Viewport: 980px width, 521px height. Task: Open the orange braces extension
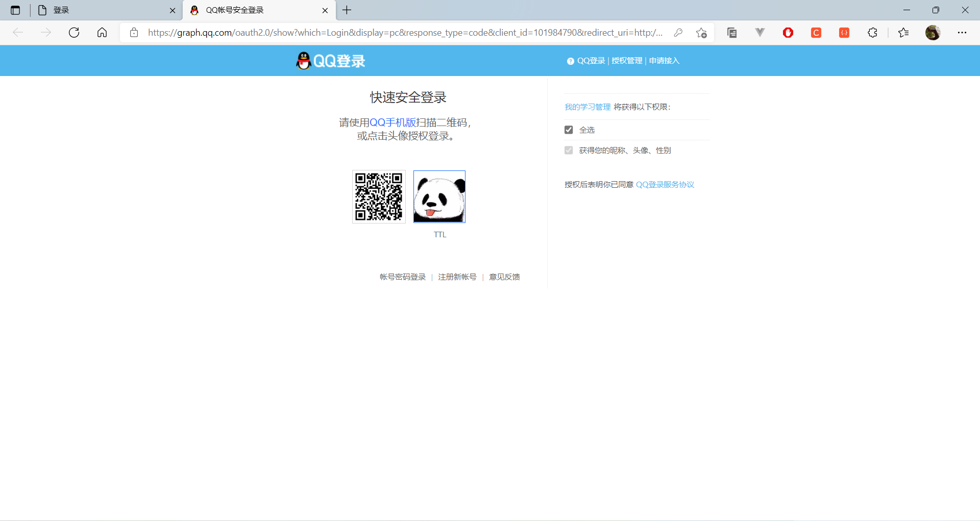tap(844, 33)
